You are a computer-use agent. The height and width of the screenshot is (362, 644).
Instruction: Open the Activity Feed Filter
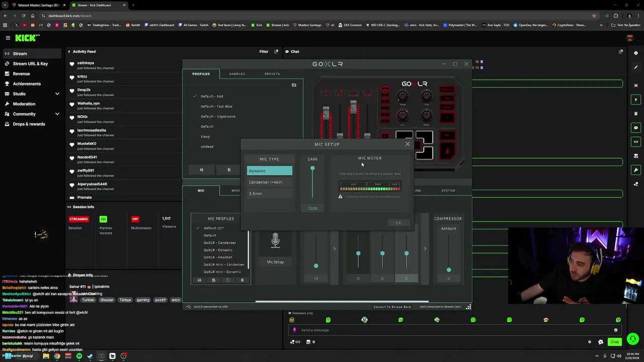click(264, 51)
